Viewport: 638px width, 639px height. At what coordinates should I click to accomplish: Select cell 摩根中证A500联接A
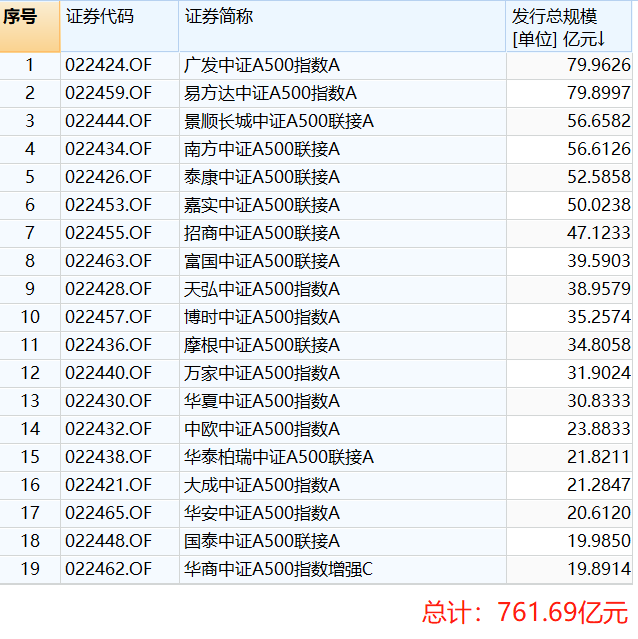(342, 345)
